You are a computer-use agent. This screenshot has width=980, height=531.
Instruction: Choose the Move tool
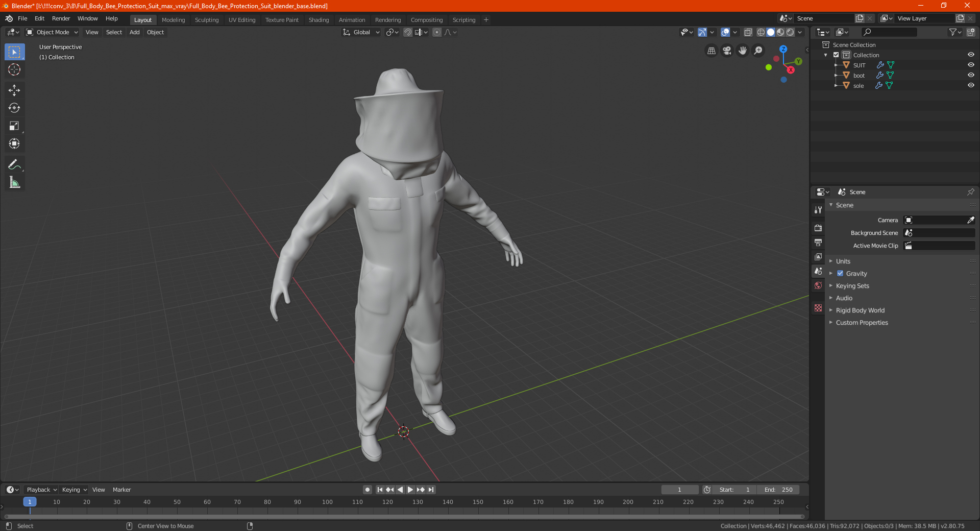(x=14, y=90)
